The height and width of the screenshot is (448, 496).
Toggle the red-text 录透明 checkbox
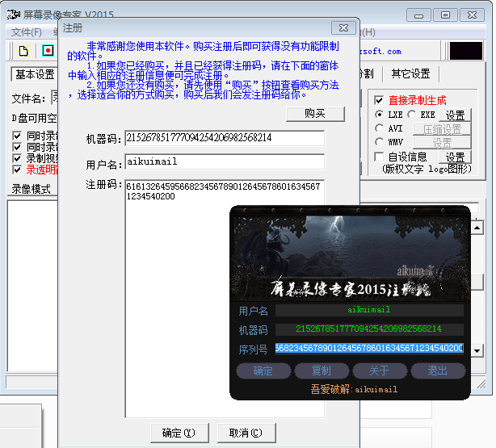click(x=18, y=170)
